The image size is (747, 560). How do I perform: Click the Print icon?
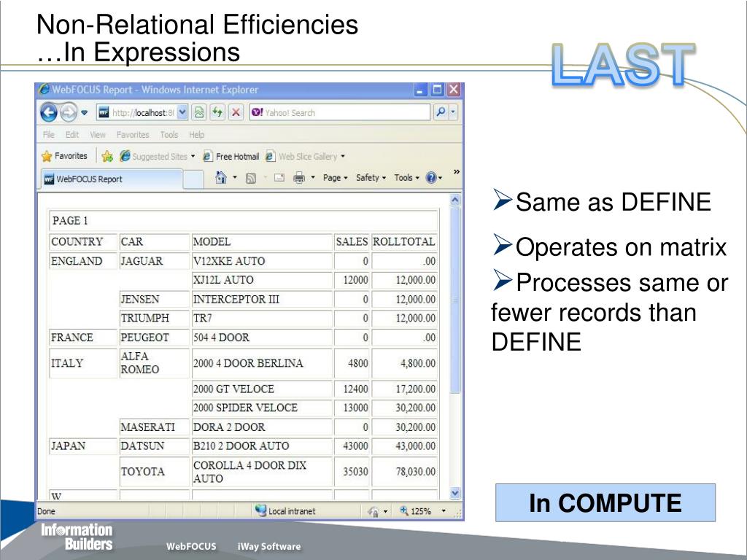[x=299, y=178]
